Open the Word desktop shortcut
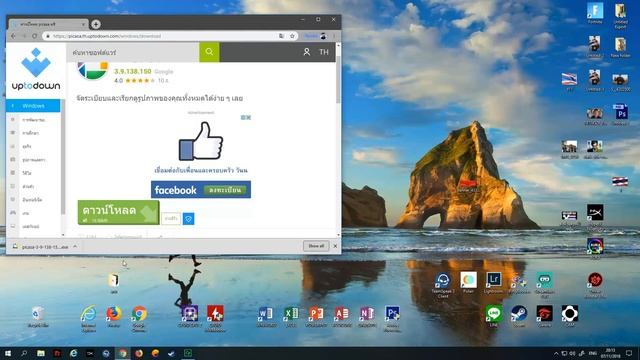This screenshot has height=360, width=640. click(266, 317)
